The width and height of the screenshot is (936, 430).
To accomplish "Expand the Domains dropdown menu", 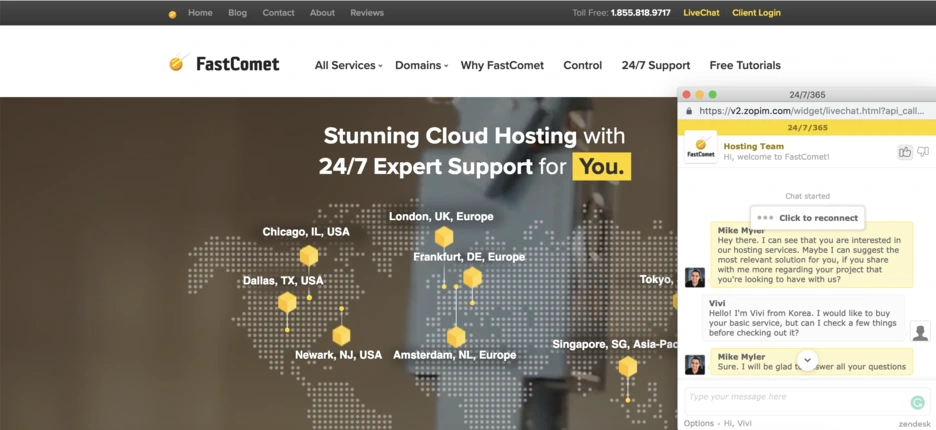I will point(421,66).
